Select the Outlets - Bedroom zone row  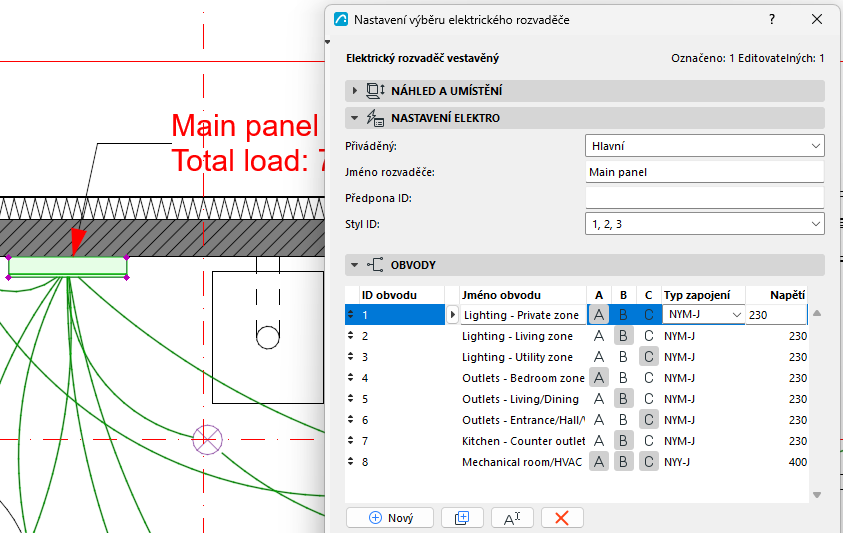[576, 378]
